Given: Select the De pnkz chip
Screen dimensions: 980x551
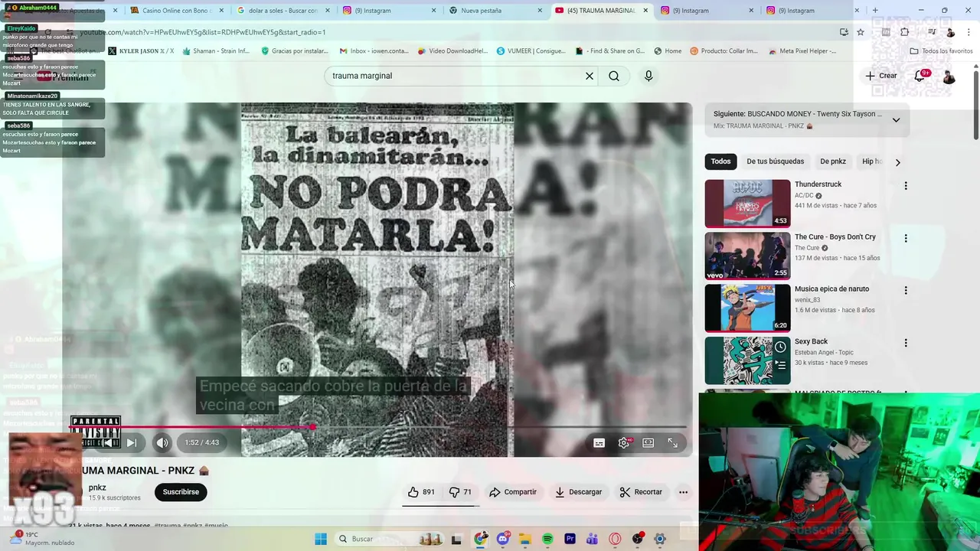Looking at the screenshot, I should pos(833,161).
